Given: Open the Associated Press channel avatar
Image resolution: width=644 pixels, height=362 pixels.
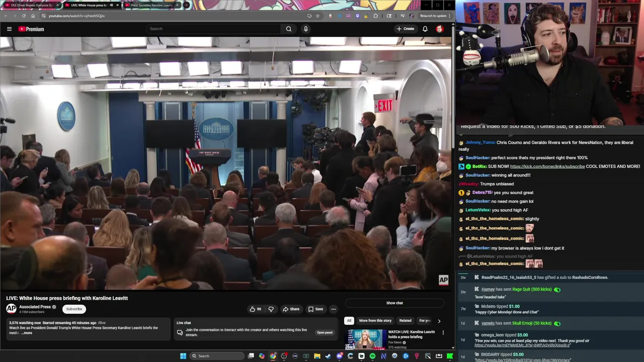Looking at the screenshot, I should pyautogui.click(x=11, y=309).
